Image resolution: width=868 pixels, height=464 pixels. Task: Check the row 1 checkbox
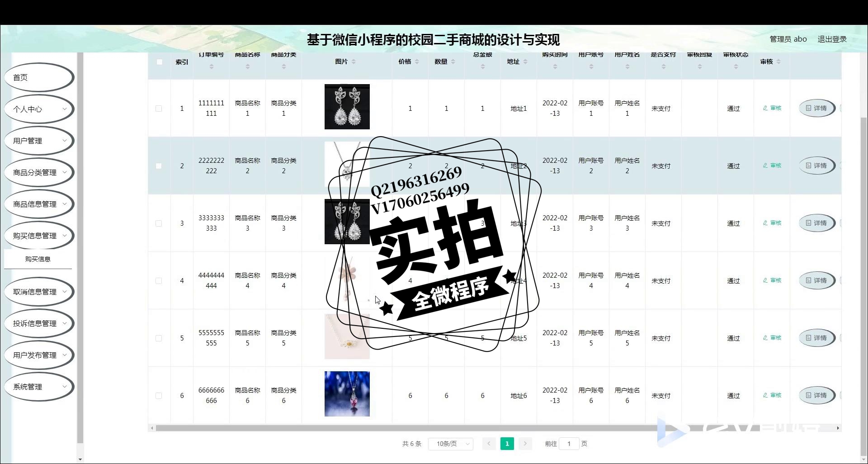click(159, 109)
